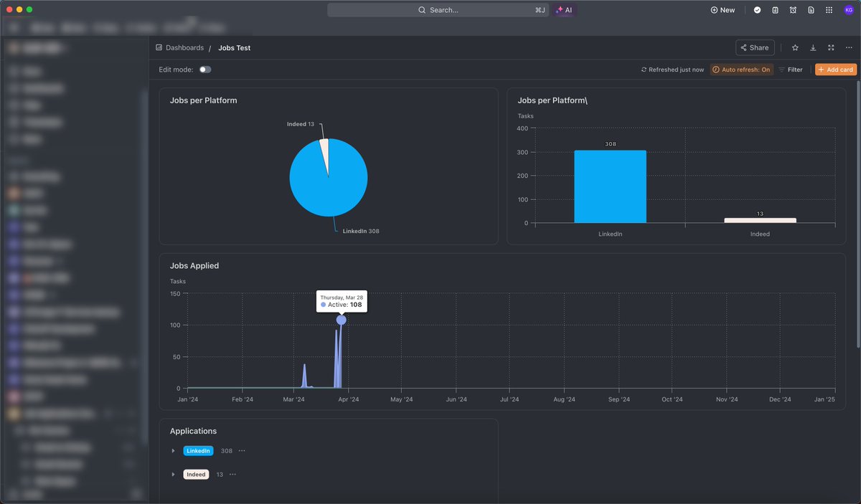Click the blue LinkedIn bar

tap(610, 186)
